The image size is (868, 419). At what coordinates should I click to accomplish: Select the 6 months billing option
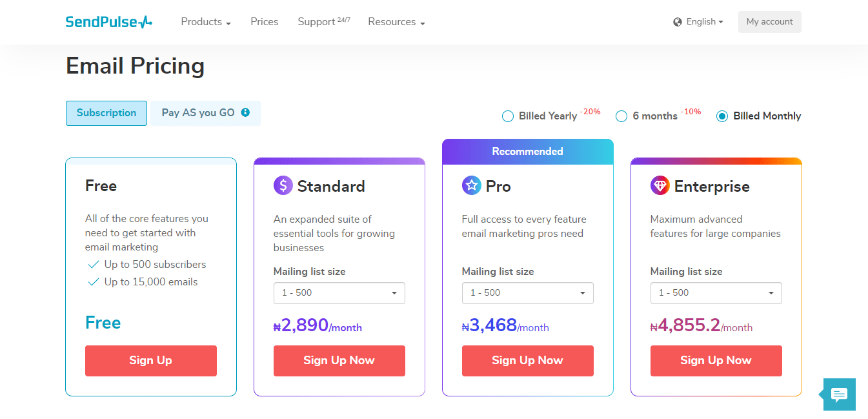point(621,116)
